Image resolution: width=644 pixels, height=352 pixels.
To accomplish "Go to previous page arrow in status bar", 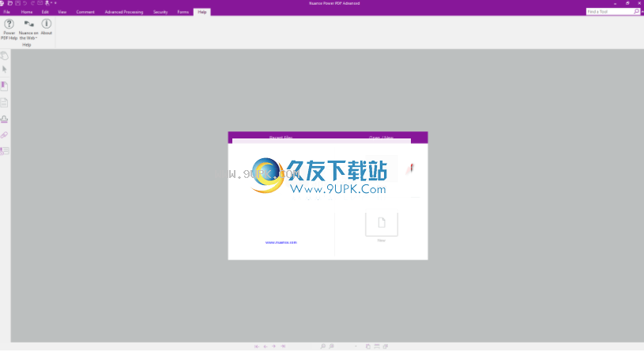I will [x=266, y=346].
